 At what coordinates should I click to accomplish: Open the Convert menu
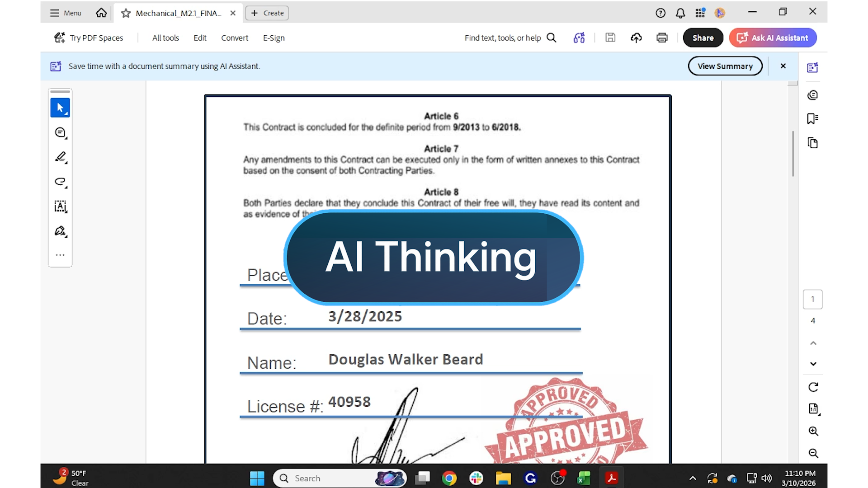click(235, 38)
